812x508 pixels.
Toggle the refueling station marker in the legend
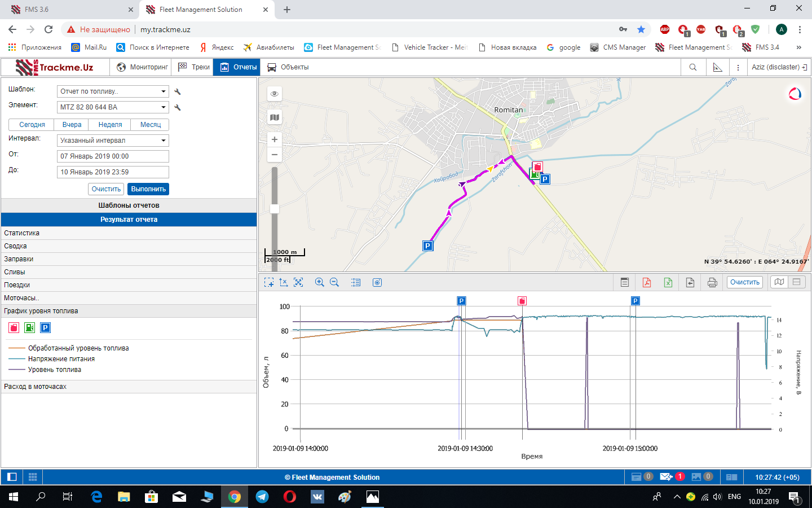click(x=30, y=327)
